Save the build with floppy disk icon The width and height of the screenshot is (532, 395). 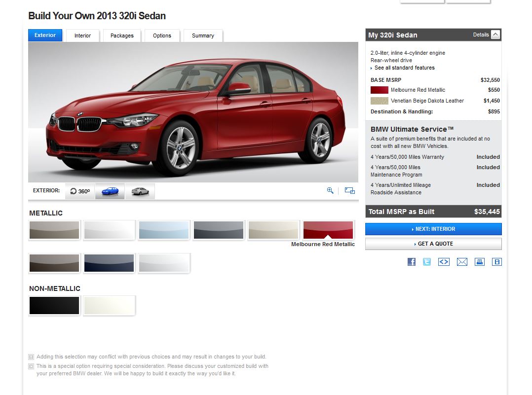click(x=497, y=262)
